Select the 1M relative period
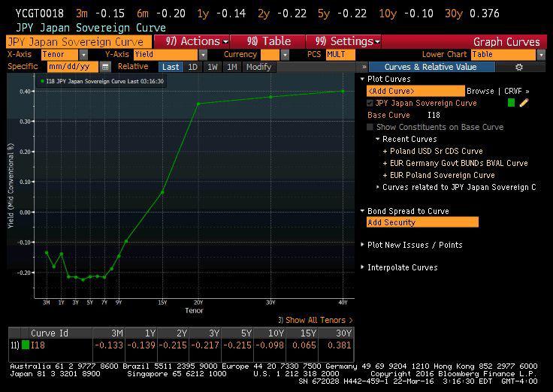The width and height of the screenshot is (553, 392). [232, 67]
